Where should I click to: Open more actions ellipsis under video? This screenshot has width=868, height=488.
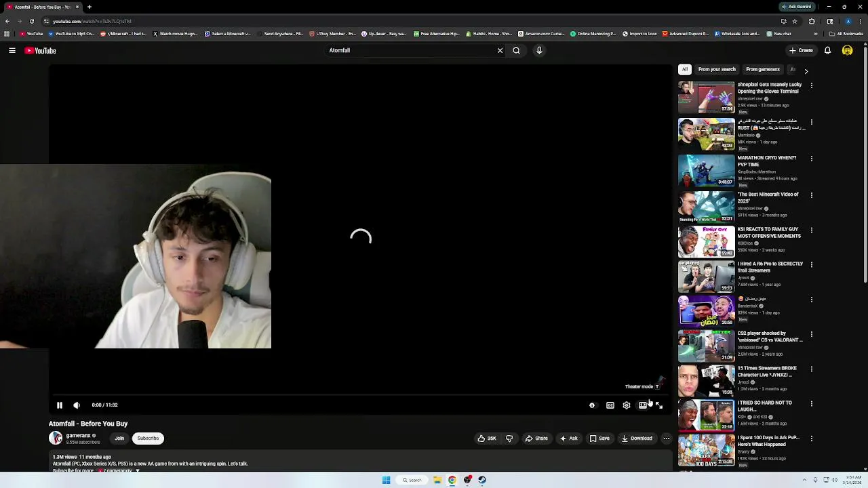pos(666,439)
